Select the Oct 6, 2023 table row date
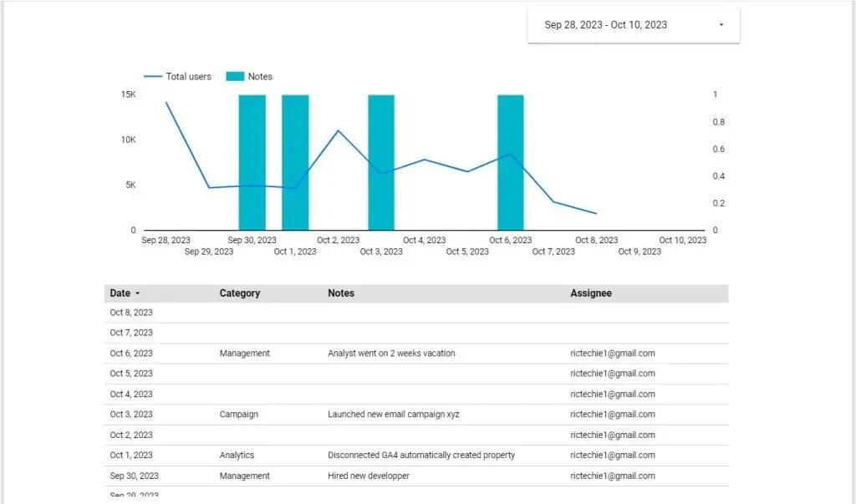Image resolution: width=856 pixels, height=504 pixels. coord(131,354)
